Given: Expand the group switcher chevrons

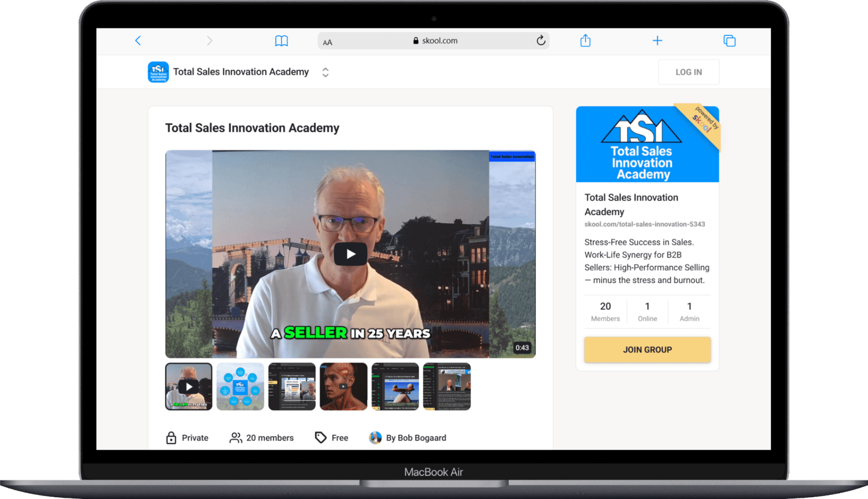Looking at the screenshot, I should coord(325,72).
